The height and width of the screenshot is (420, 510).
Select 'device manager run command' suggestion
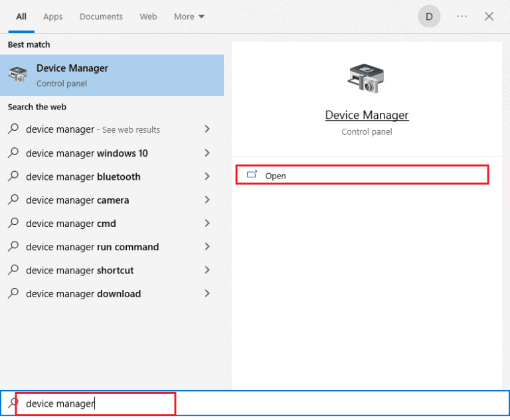(x=92, y=247)
